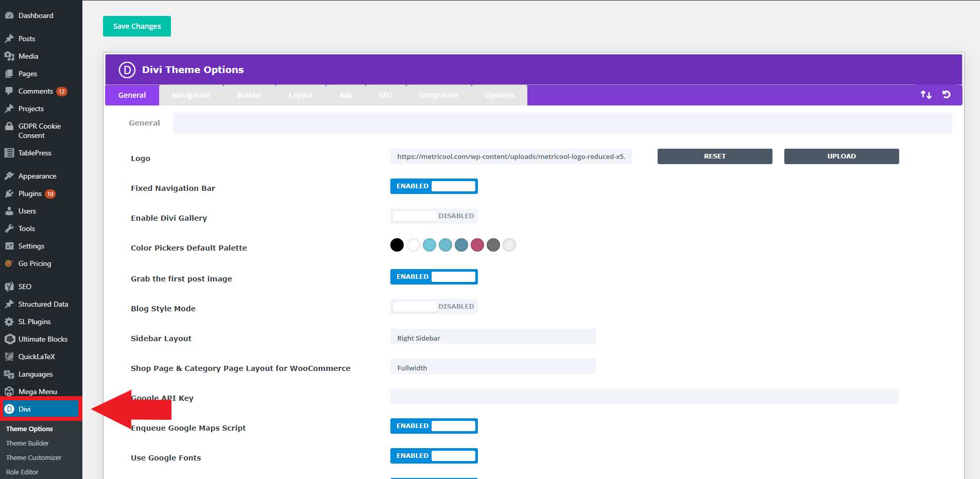
Task: Open the Comments menu with 12 badge
Action: coord(41,91)
